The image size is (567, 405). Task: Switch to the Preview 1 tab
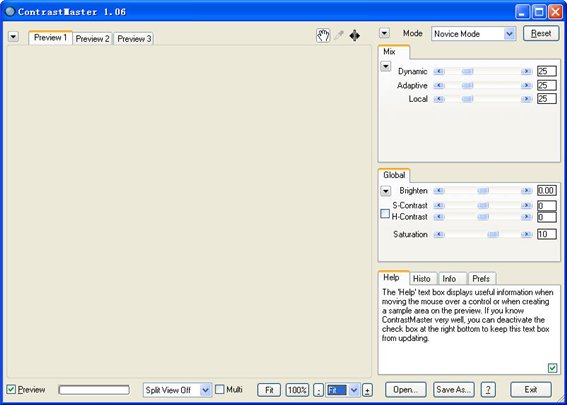[x=51, y=38]
